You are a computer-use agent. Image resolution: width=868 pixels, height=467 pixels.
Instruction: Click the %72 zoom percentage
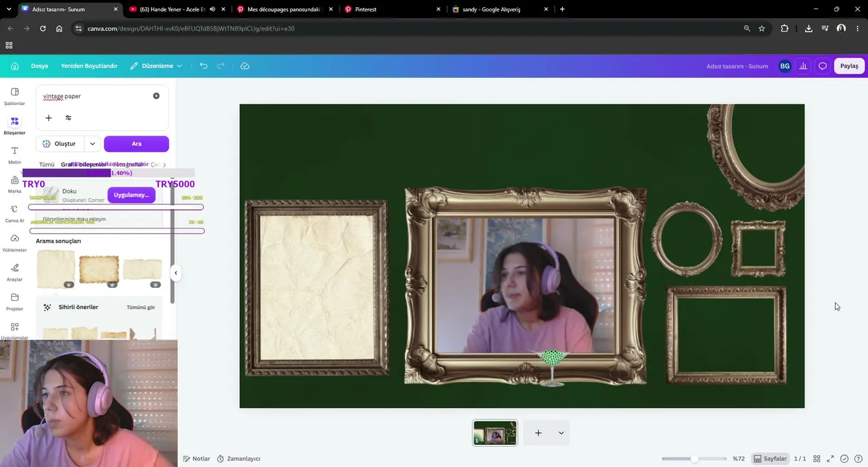click(x=738, y=459)
